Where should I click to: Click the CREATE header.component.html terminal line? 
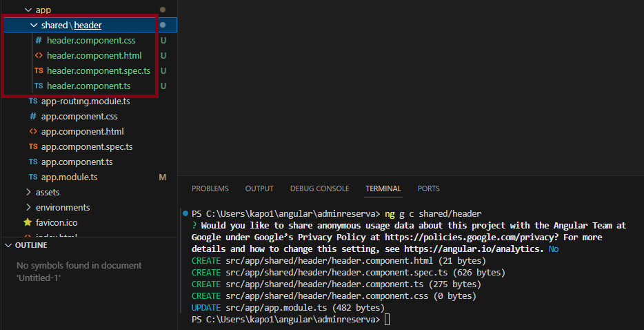pos(339,261)
